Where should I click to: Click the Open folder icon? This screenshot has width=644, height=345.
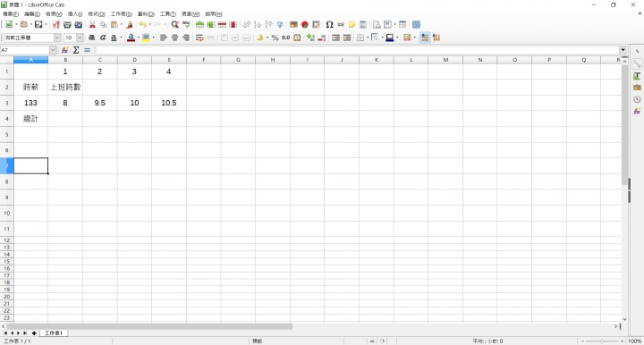(24, 25)
